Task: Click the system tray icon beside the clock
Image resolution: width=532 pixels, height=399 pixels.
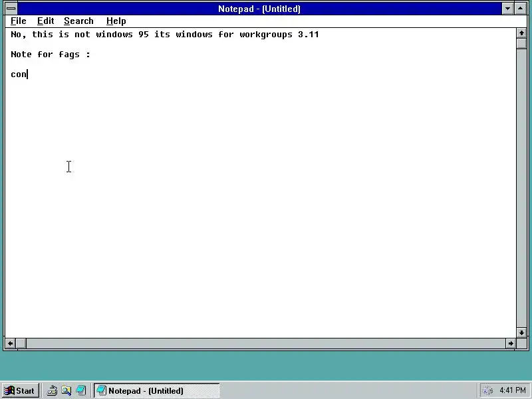Action: (487, 390)
